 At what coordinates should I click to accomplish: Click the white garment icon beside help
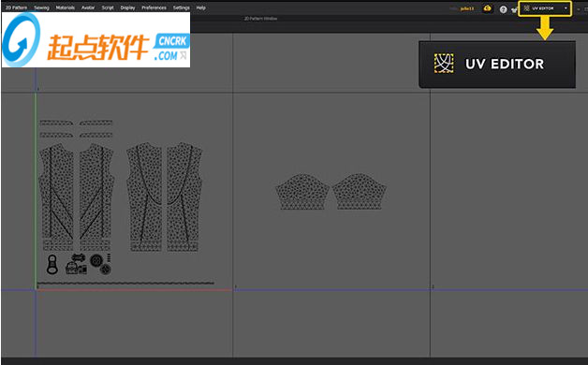click(x=514, y=9)
